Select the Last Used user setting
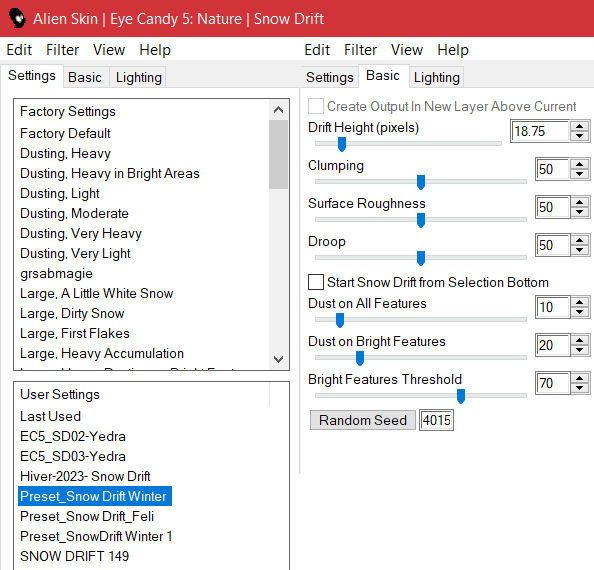 50,417
